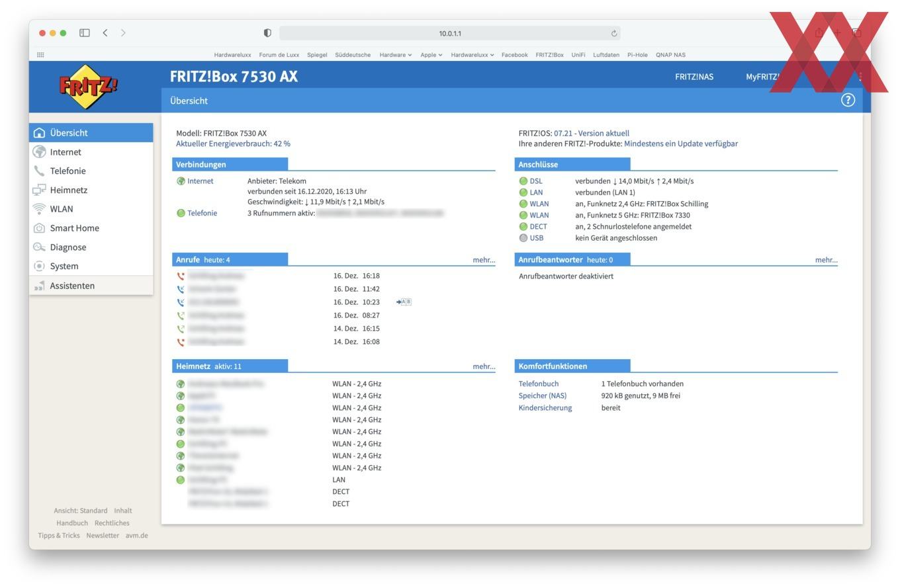900x588 pixels.
Task: Click the green DSL status indicator
Action: 523,181
